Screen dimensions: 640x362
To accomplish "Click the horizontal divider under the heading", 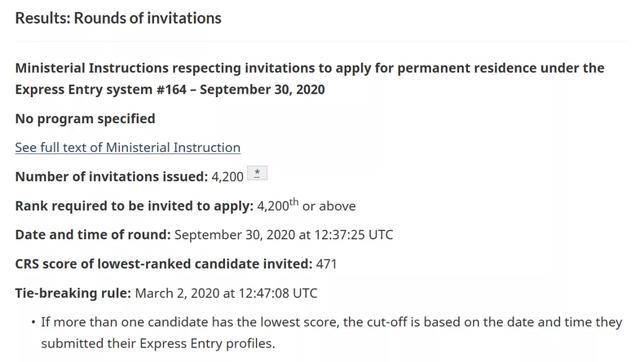I will click(x=321, y=41).
